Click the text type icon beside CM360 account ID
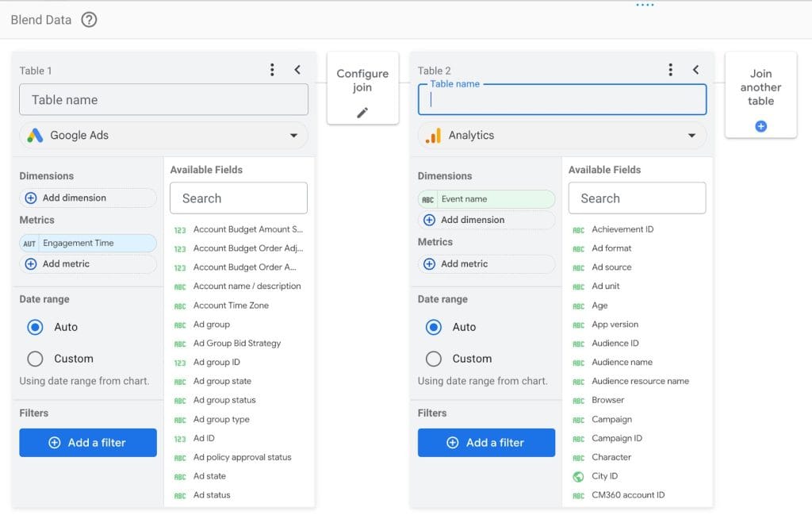Screen dimensions: 812x519 578,496
